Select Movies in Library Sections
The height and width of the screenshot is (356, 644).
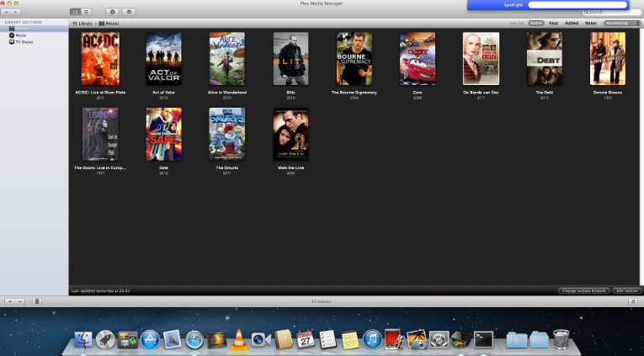[34, 29]
